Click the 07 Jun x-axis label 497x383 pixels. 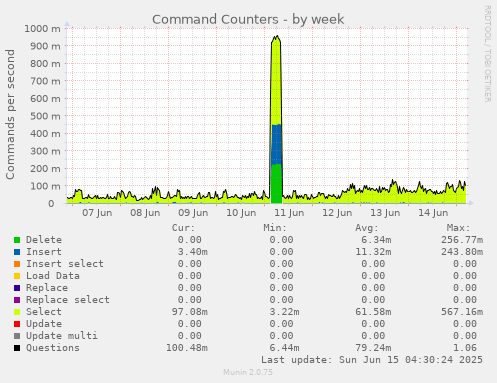(x=97, y=213)
